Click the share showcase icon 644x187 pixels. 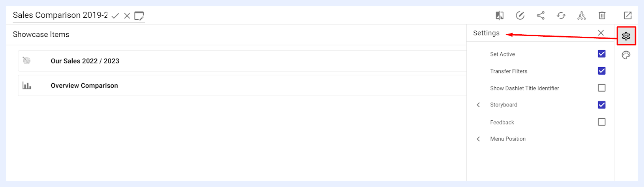click(541, 15)
